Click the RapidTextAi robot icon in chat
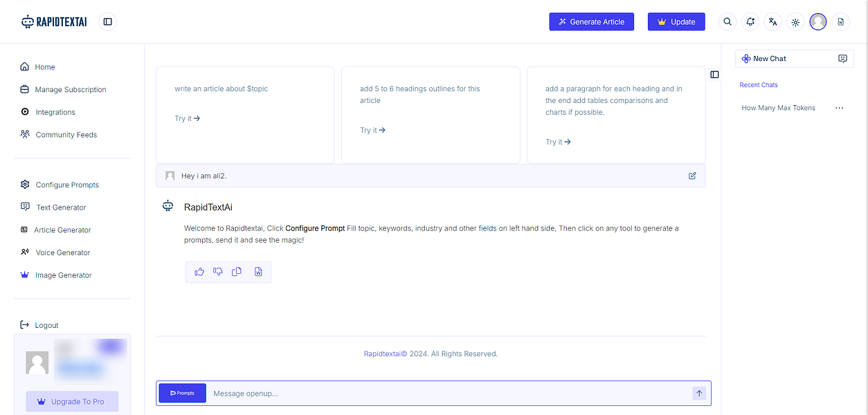Viewport: 868px width, 415px height. point(168,205)
